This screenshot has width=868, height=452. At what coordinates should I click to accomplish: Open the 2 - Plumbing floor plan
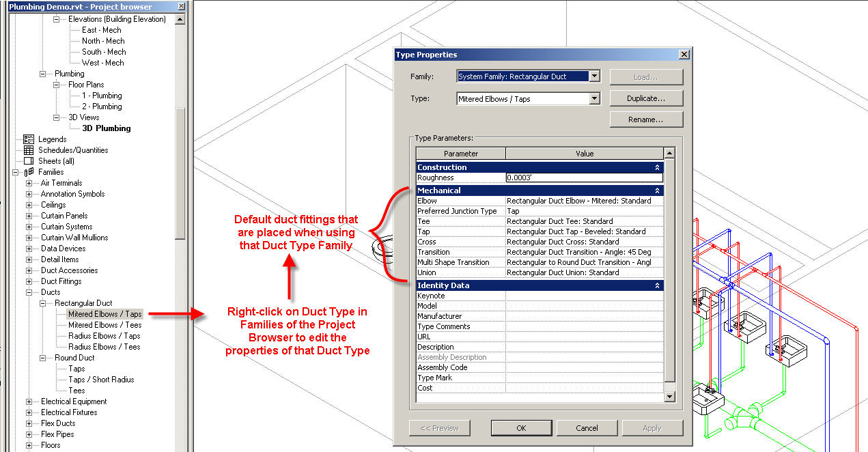102,107
